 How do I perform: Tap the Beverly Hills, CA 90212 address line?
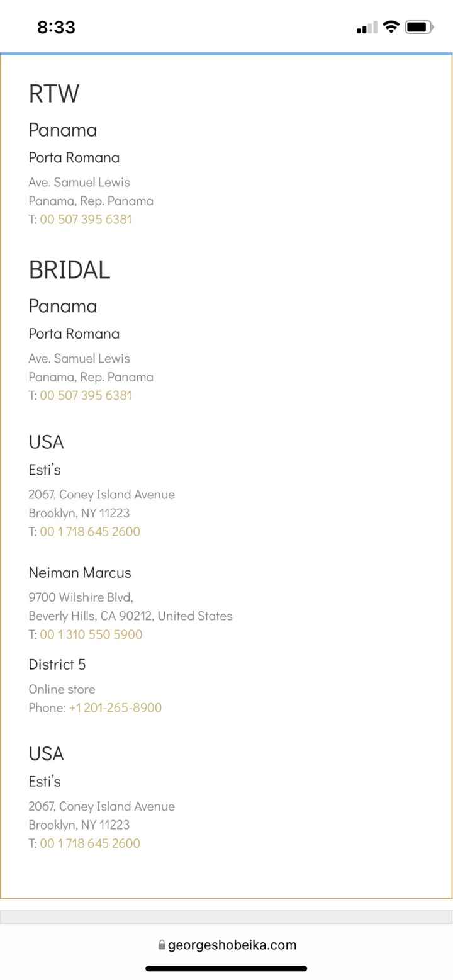pos(130,616)
